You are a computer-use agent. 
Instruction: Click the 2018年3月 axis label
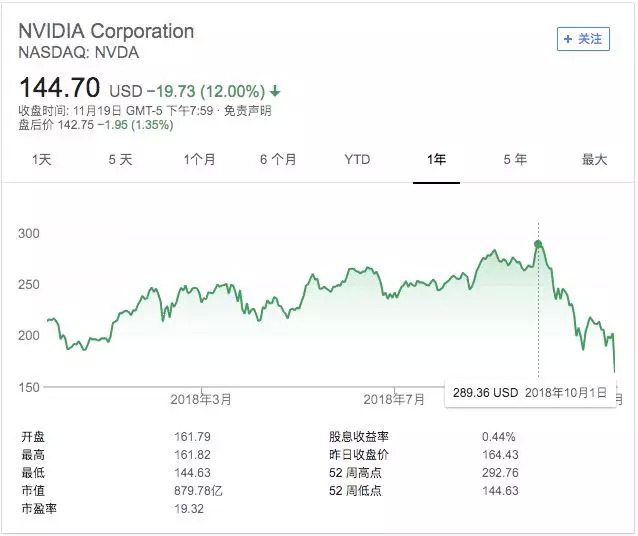(x=200, y=399)
